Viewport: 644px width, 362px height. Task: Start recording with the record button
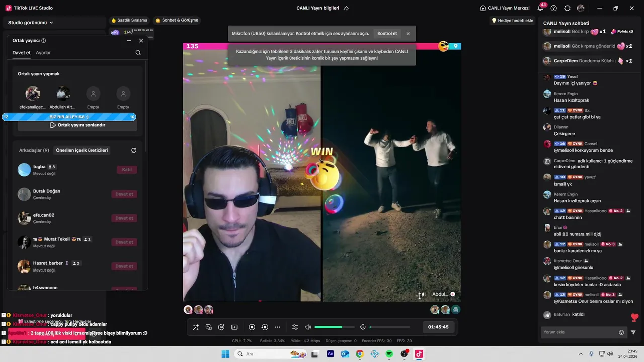(252, 327)
